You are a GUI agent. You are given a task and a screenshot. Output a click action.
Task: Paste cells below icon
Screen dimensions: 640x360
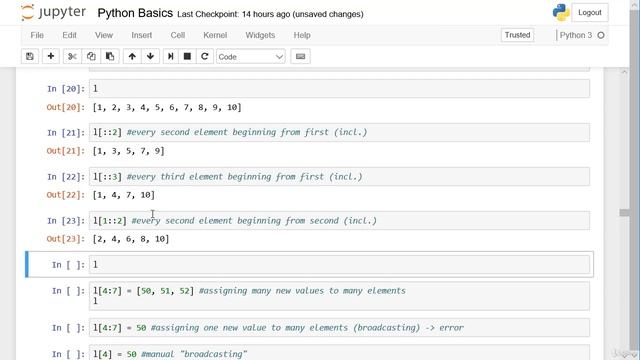[110, 56]
